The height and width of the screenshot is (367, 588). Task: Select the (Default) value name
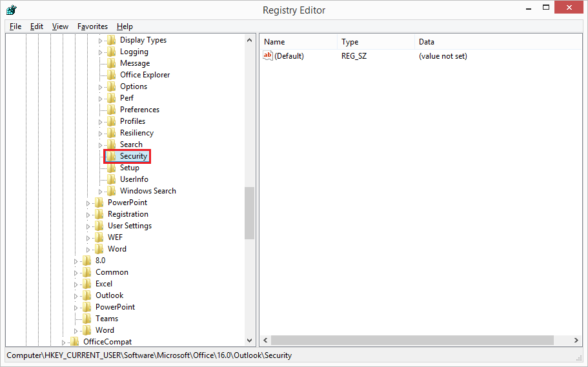tap(289, 56)
